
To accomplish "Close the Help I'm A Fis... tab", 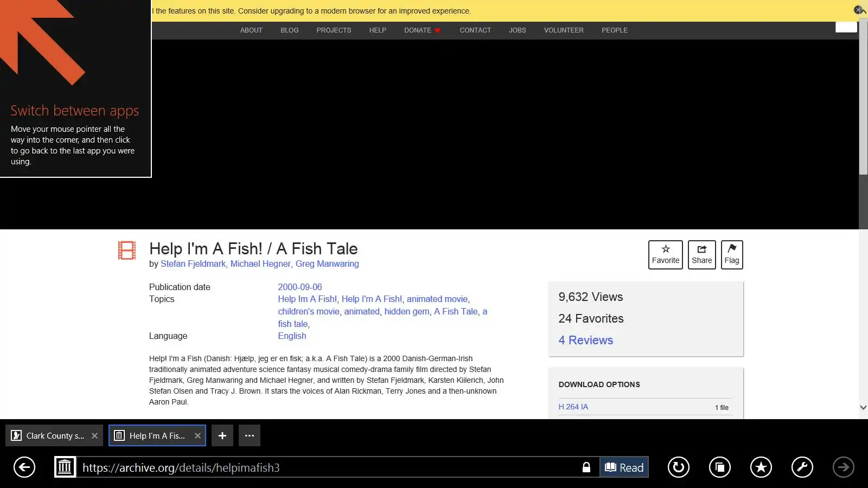I will [197, 435].
